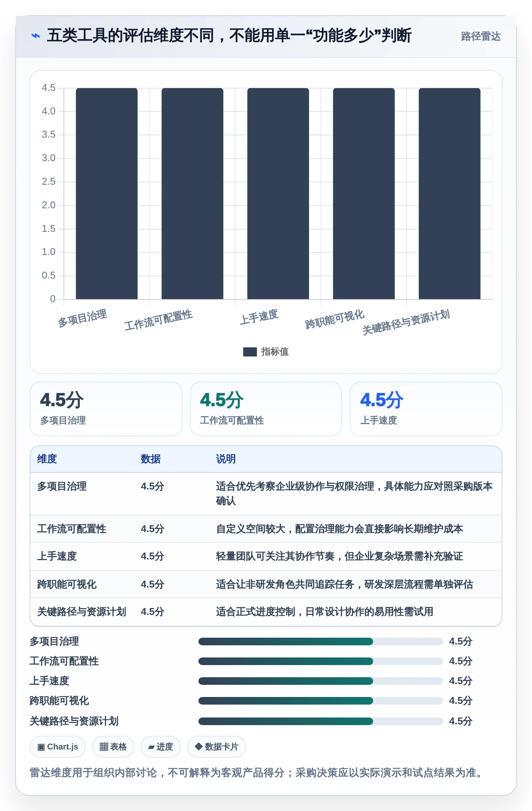Click the 数据 column header
The image size is (532, 811).
(x=151, y=459)
